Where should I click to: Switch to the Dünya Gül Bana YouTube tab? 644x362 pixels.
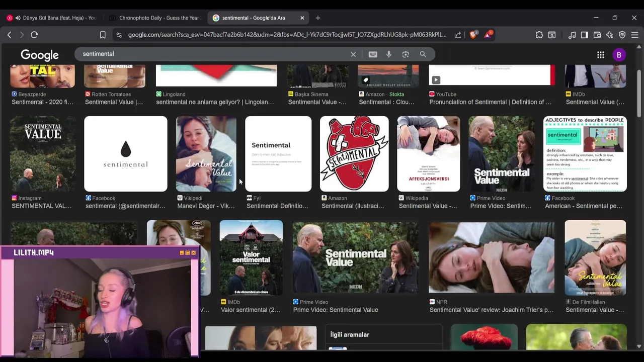pyautogui.click(x=52, y=18)
